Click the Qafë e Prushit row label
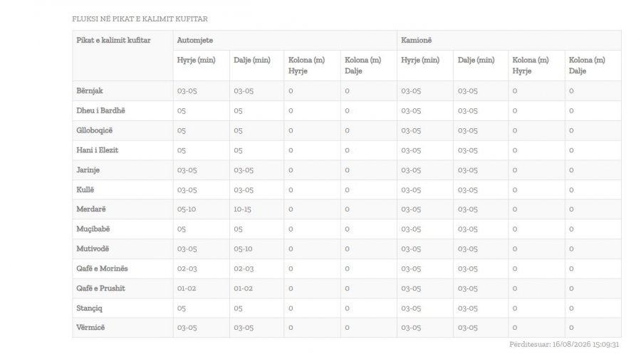The image size is (641, 364). 100,288
